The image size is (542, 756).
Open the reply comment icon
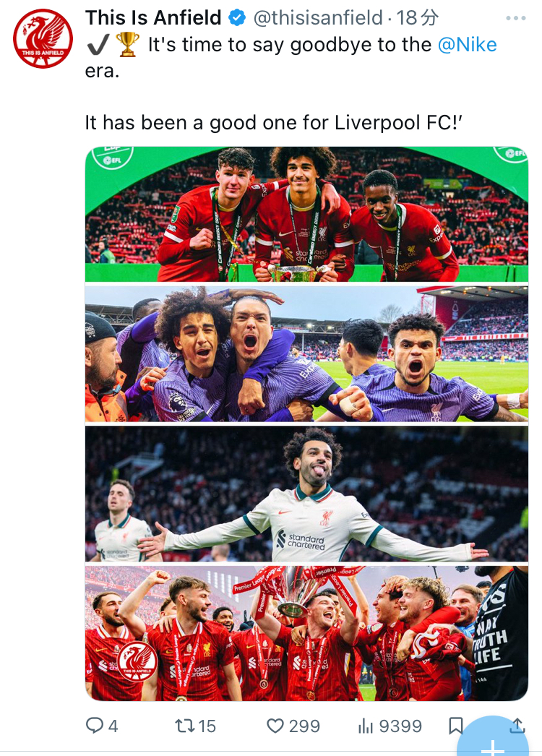coord(95,725)
